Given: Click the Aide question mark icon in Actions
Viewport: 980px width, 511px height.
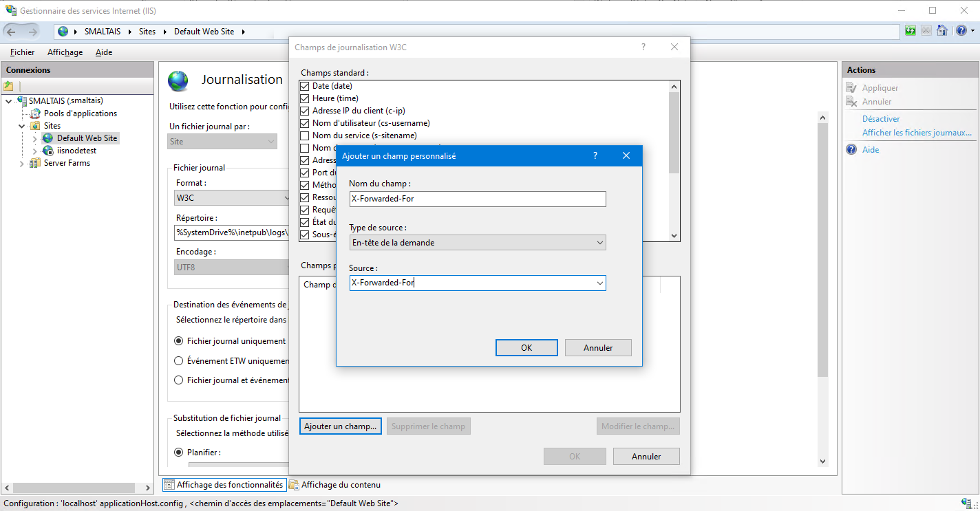Looking at the screenshot, I should (x=851, y=150).
